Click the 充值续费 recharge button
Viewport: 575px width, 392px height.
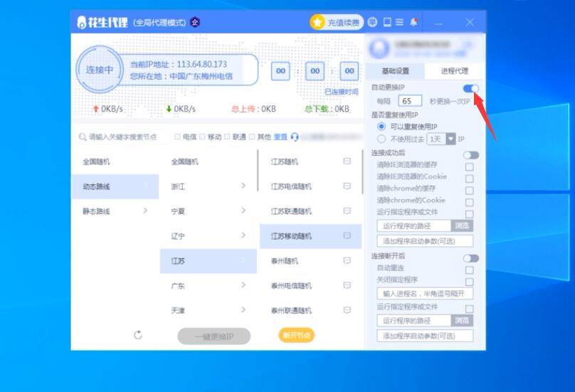point(337,22)
